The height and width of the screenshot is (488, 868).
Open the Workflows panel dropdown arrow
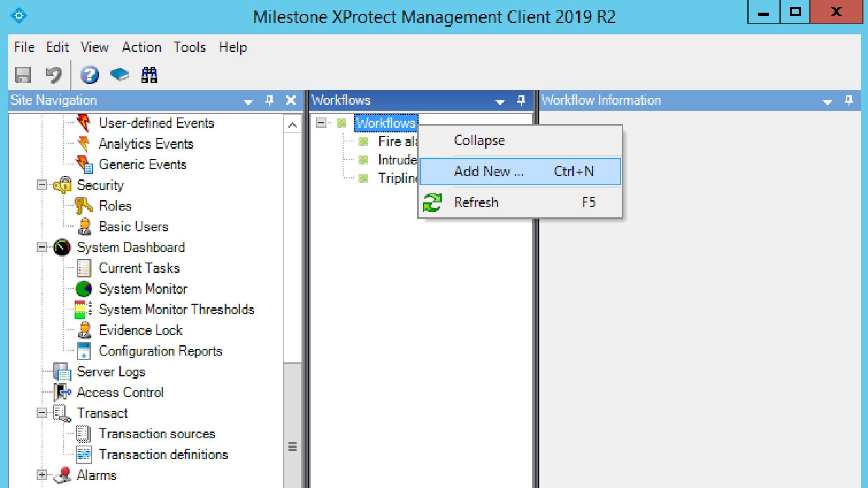[500, 102]
